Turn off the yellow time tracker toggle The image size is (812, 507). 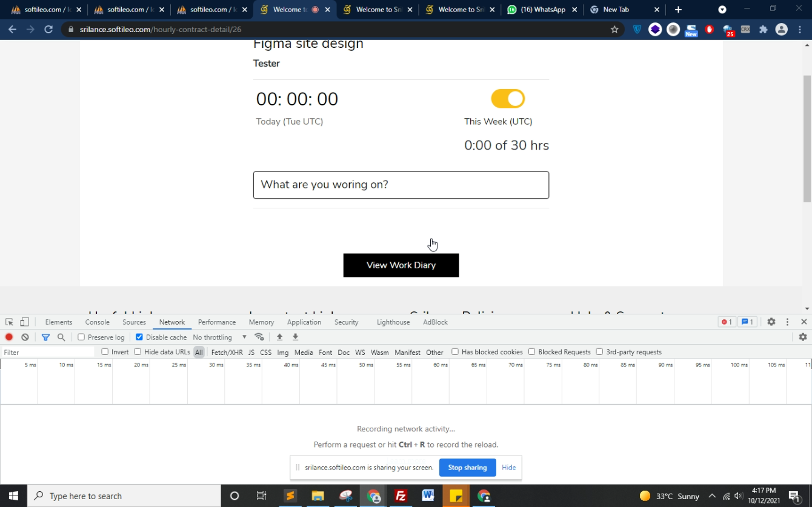(507, 99)
